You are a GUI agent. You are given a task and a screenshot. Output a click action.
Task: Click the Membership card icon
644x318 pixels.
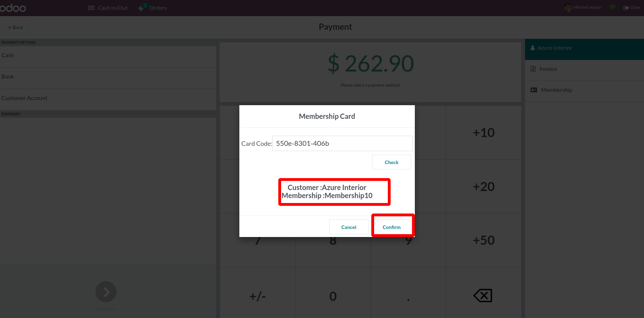534,90
